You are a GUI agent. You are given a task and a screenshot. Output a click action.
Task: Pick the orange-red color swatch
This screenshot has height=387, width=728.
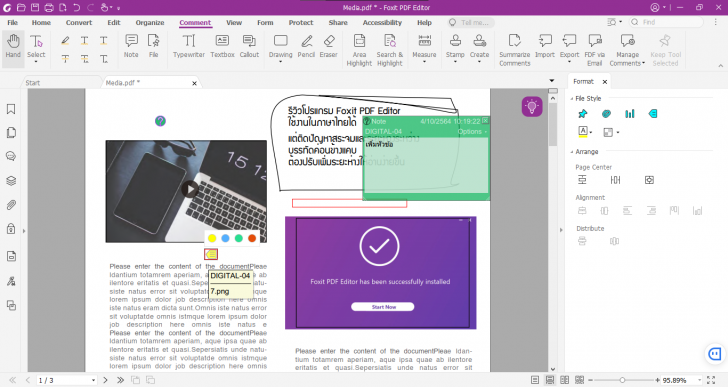[x=252, y=238]
